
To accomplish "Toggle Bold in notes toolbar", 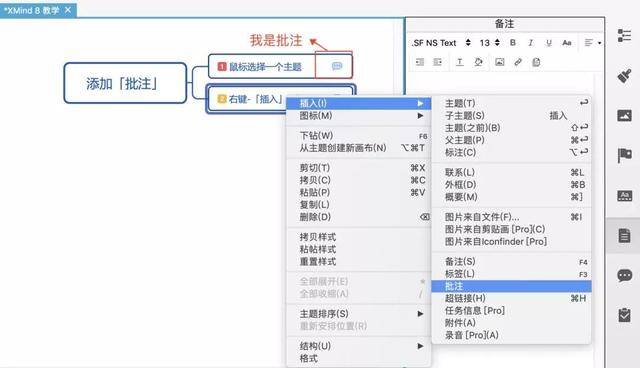I will (x=513, y=42).
